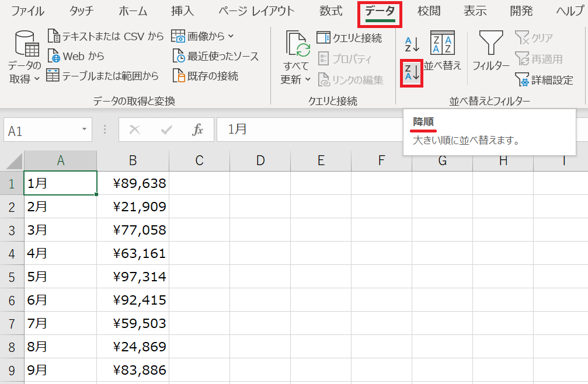588x384 pixels.
Task: Show the クエリと接続 pane
Action: (x=349, y=39)
